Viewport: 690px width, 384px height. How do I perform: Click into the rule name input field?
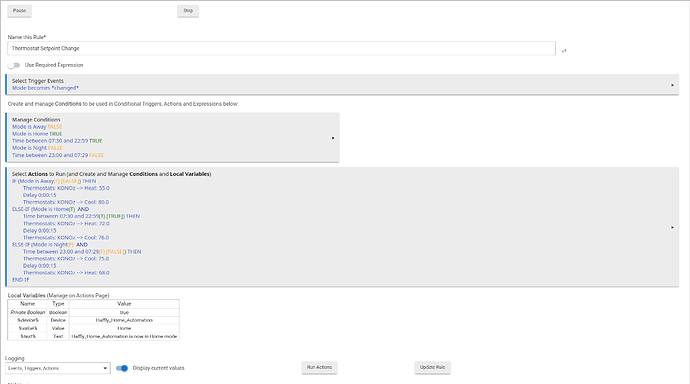pyautogui.click(x=281, y=48)
